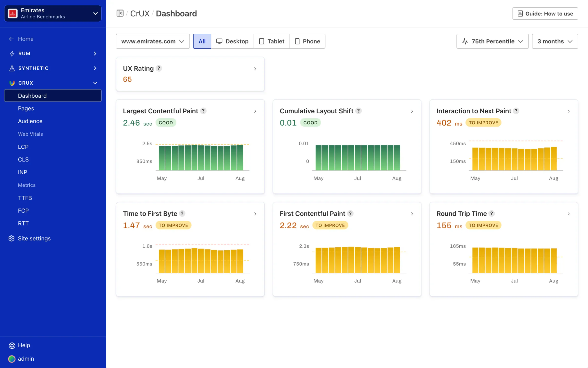
Task: Open Help link
Action: pos(24,345)
